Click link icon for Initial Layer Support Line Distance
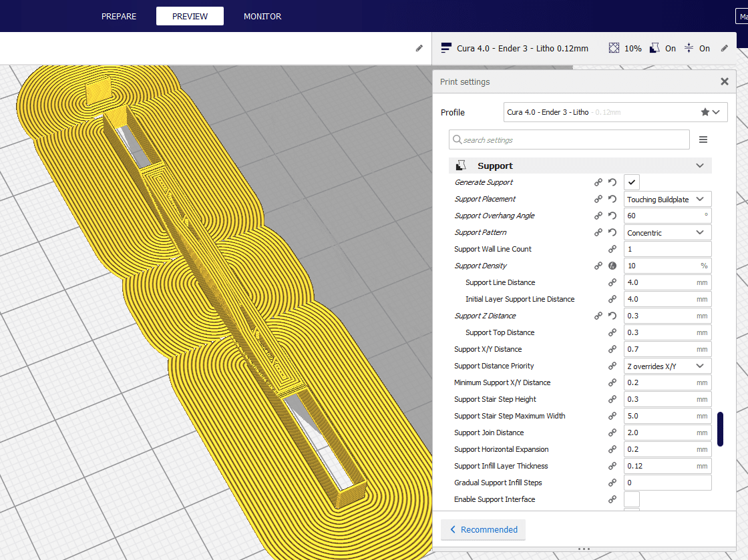Viewport: 748px width, 560px height. point(612,299)
